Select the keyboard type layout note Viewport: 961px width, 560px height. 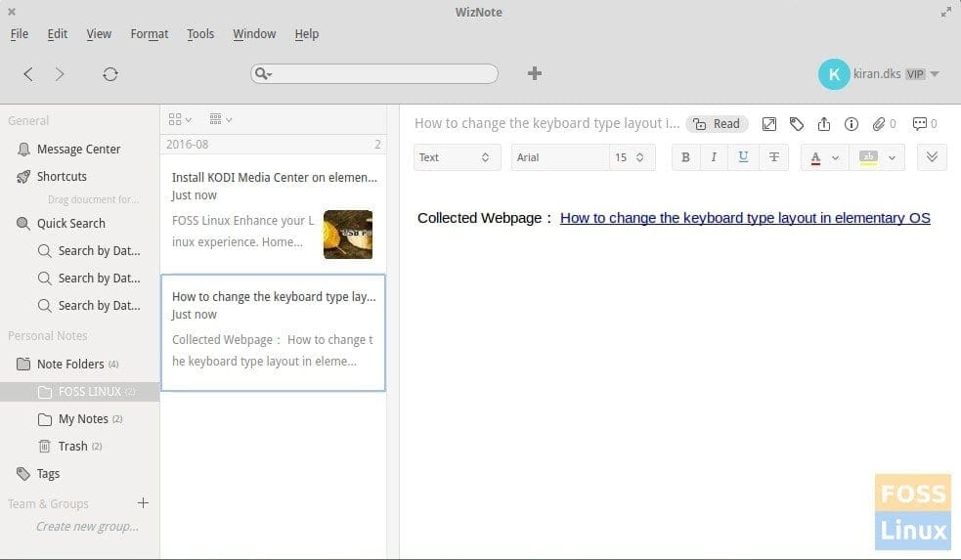tap(274, 332)
